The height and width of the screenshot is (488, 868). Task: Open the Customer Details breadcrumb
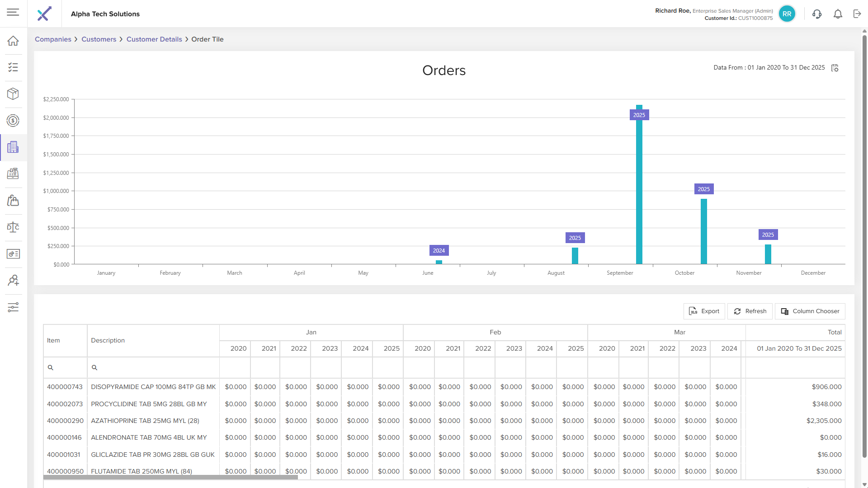pyautogui.click(x=154, y=39)
